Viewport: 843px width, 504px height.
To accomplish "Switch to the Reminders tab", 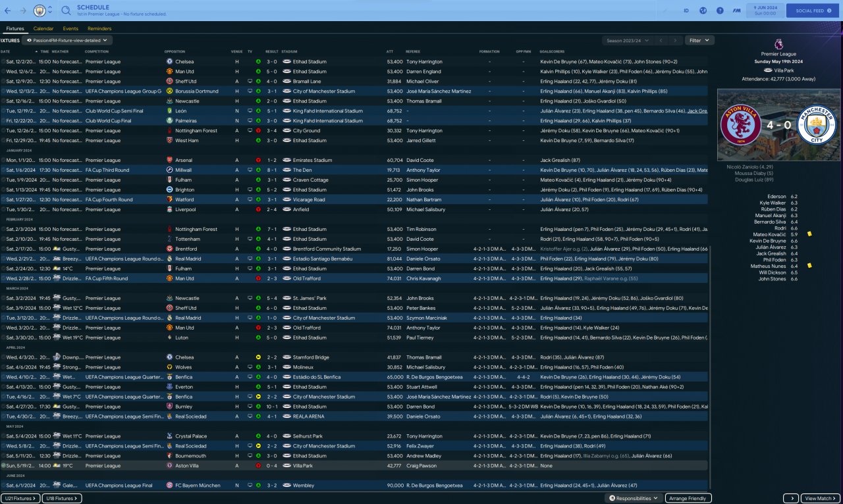I will coord(99,29).
